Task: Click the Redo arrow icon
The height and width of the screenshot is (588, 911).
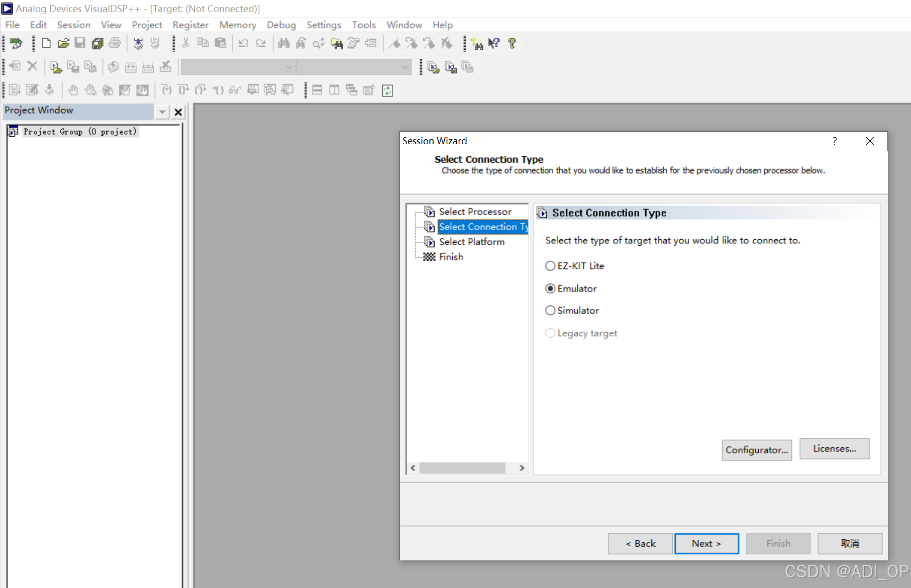Action: click(261, 43)
